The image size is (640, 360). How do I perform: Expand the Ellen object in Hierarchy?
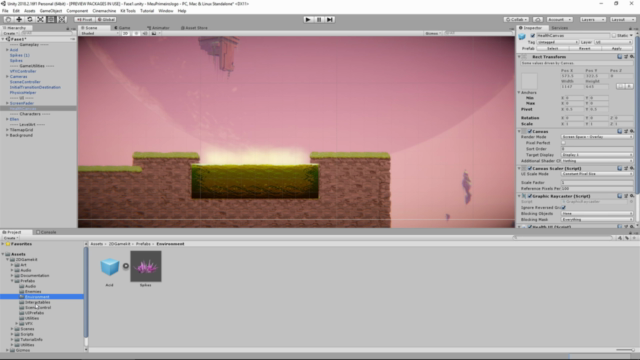coord(7,119)
